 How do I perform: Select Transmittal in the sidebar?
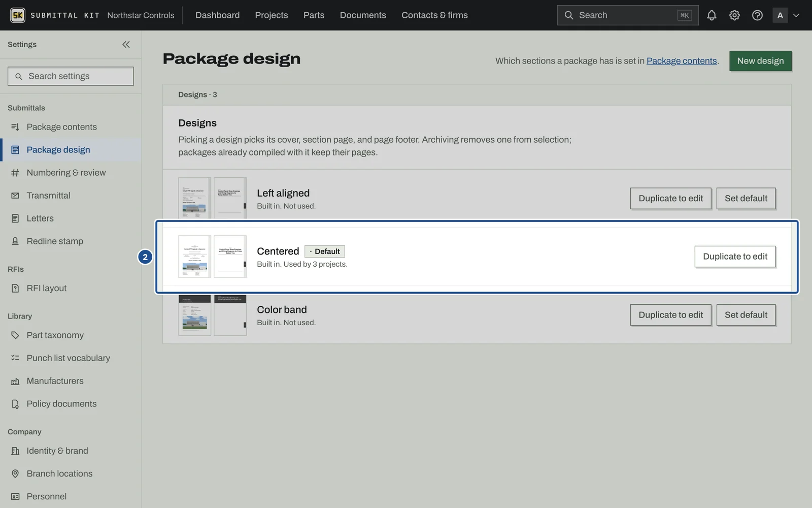(x=71, y=196)
